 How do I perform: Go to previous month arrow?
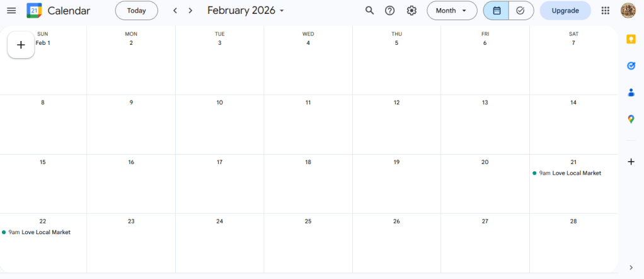[x=175, y=11]
